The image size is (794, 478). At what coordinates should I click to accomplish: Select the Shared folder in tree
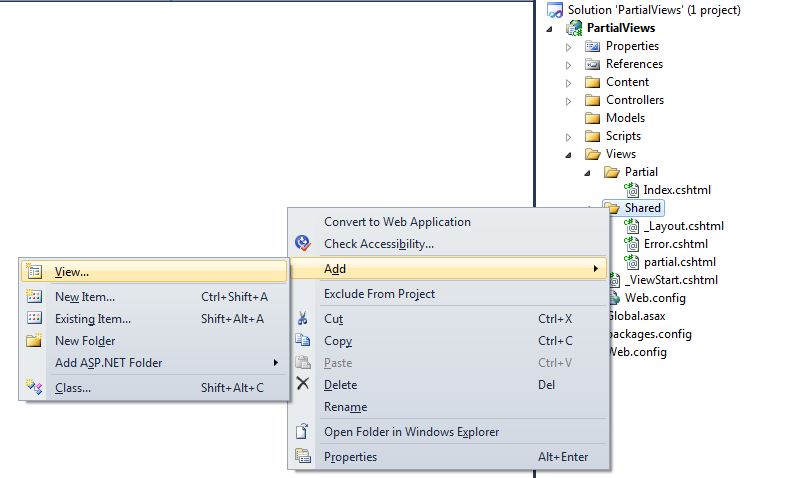tap(642, 208)
